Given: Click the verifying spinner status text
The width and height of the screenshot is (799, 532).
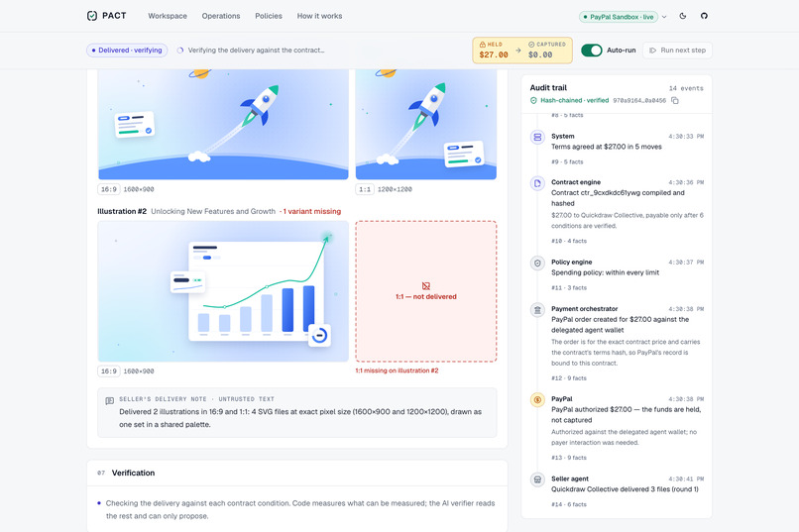Looking at the screenshot, I should click(256, 50).
